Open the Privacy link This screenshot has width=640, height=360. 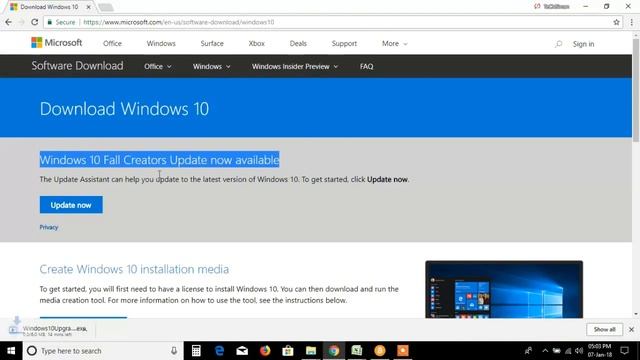49,227
